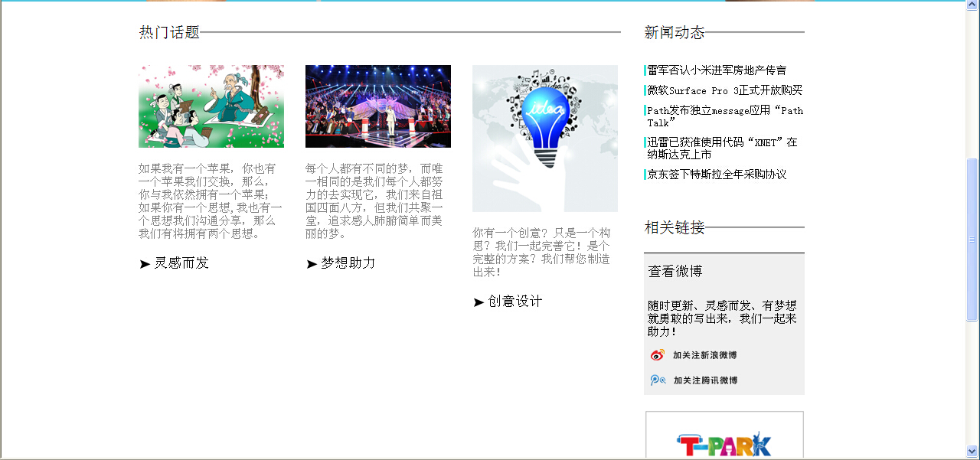Open the 梦想助力 topic link
This screenshot has width=980, height=460.
pyautogui.click(x=348, y=263)
